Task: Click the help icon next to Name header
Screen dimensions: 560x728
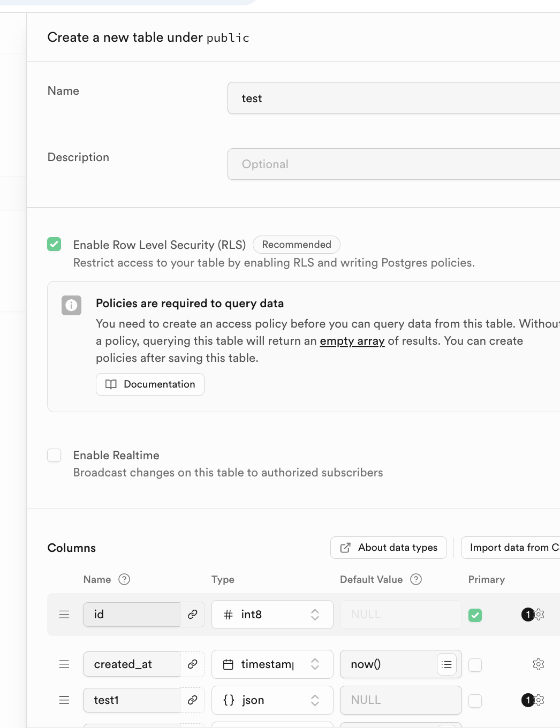Action: (124, 579)
